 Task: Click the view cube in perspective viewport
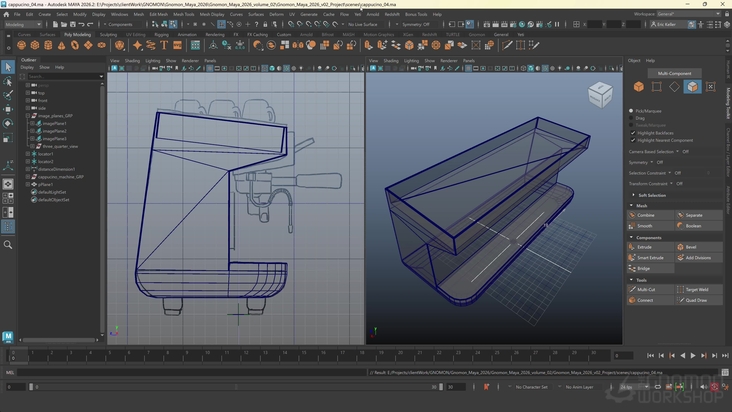tap(600, 94)
